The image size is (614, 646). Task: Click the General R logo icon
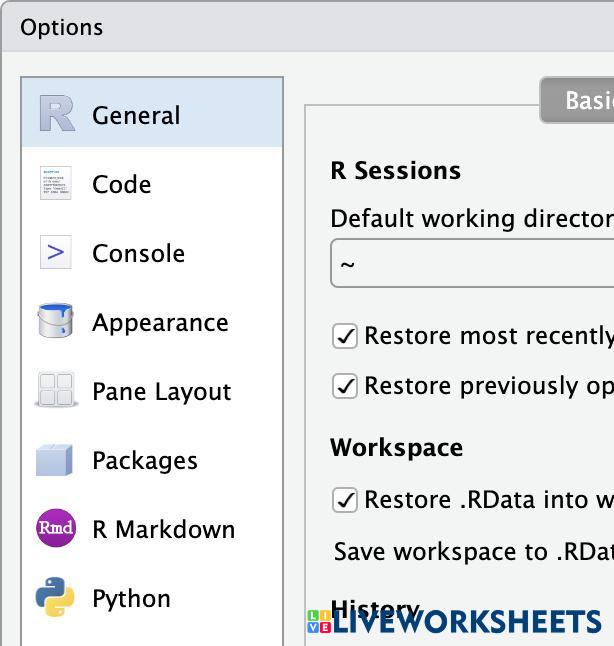pyautogui.click(x=57, y=114)
